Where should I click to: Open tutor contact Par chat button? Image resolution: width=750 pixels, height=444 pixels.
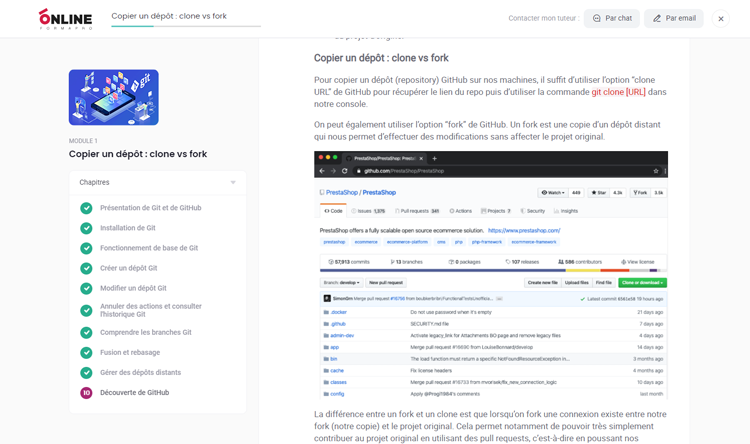(612, 18)
